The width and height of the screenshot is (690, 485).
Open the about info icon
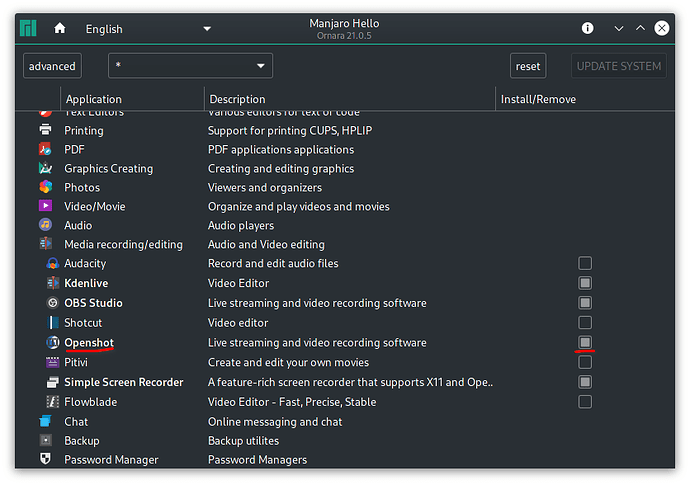tap(587, 28)
